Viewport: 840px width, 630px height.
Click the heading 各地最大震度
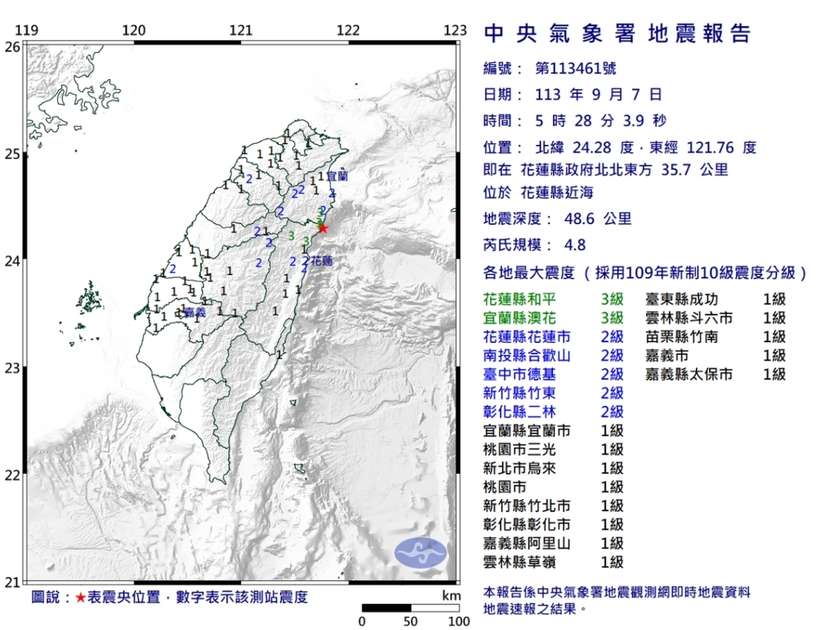(x=529, y=273)
